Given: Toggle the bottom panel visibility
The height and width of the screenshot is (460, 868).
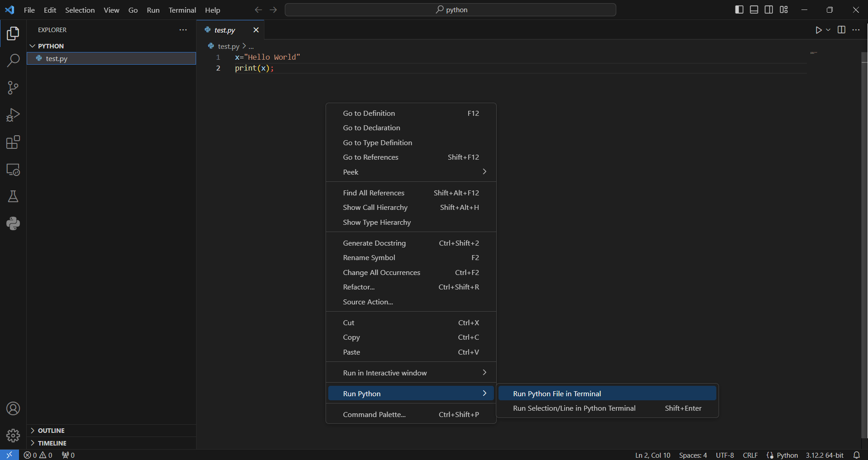Looking at the screenshot, I should [x=754, y=9].
